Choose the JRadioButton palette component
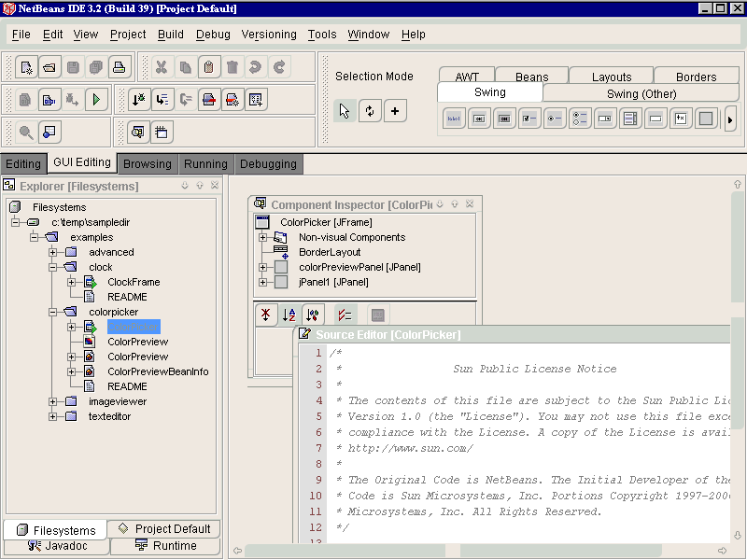Screen dimensions: 747x560 point(555,119)
